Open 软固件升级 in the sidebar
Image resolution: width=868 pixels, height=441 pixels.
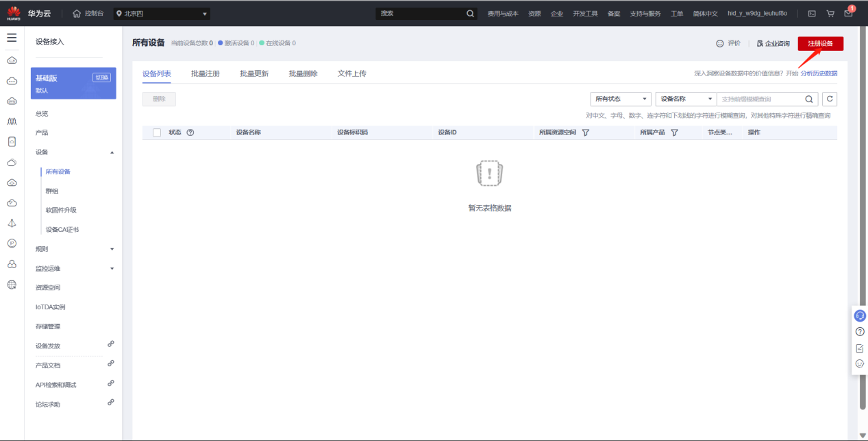pyautogui.click(x=61, y=210)
